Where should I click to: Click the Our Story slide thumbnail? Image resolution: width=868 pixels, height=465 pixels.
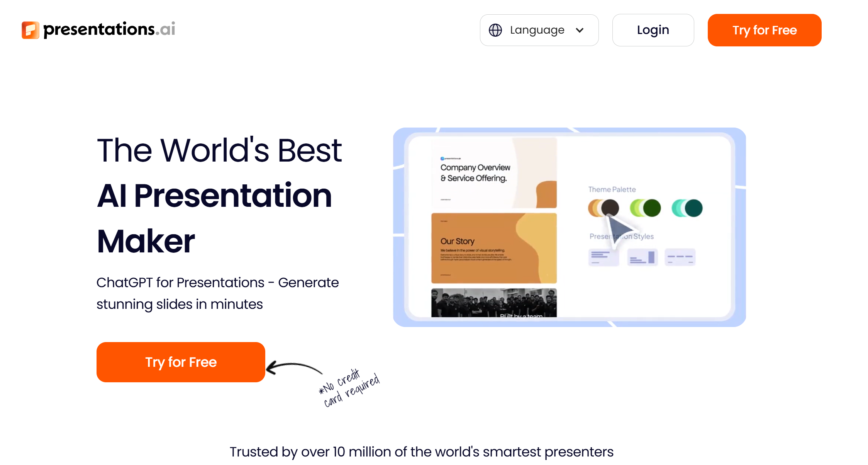tap(493, 247)
